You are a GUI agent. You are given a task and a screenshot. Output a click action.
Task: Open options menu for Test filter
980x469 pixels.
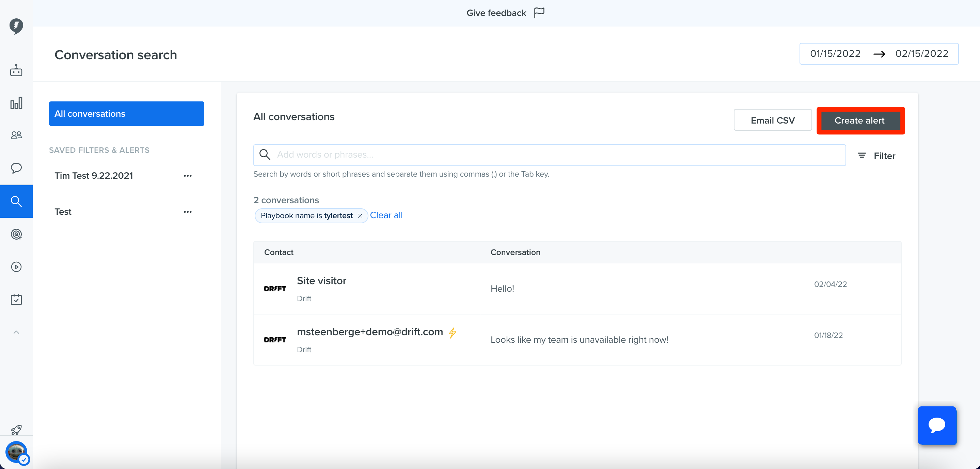[188, 212]
